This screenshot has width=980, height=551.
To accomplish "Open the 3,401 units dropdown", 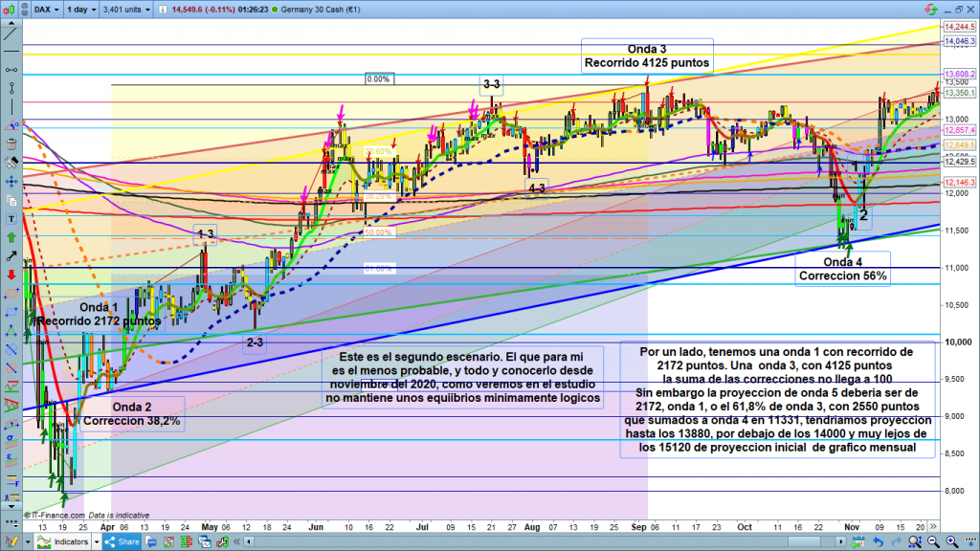I will (124, 10).
